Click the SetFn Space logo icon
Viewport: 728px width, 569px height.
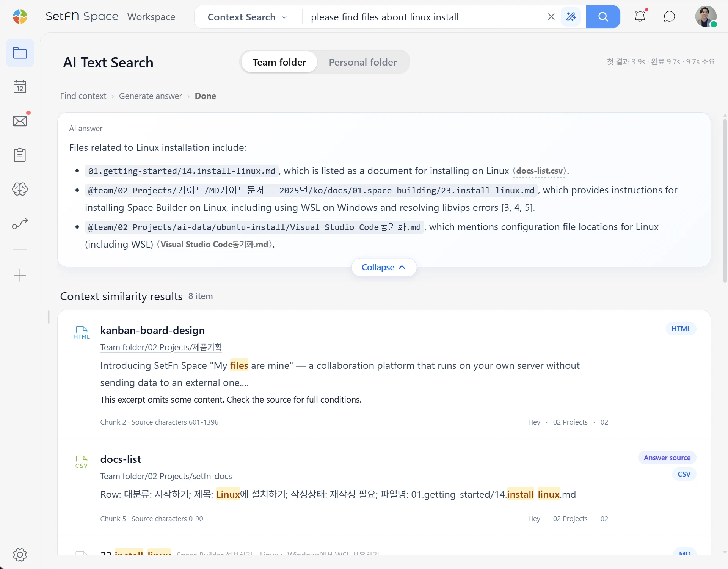click(x=20, y=17)
